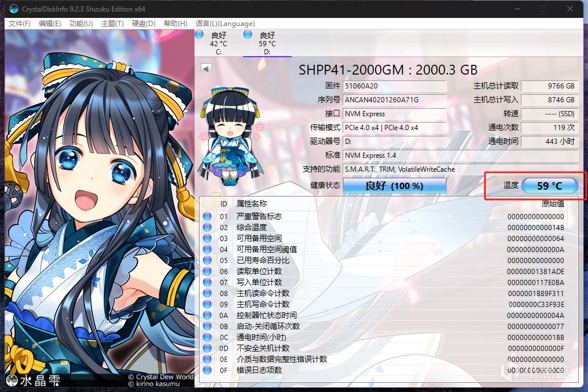Open the 硬盘(D) menu
Viewport: 588px width, 392px height.
[144, 24]
